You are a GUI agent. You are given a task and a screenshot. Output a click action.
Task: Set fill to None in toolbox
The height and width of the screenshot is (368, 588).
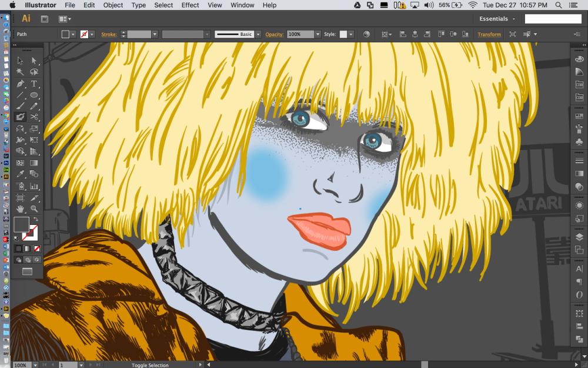[36, 248]
